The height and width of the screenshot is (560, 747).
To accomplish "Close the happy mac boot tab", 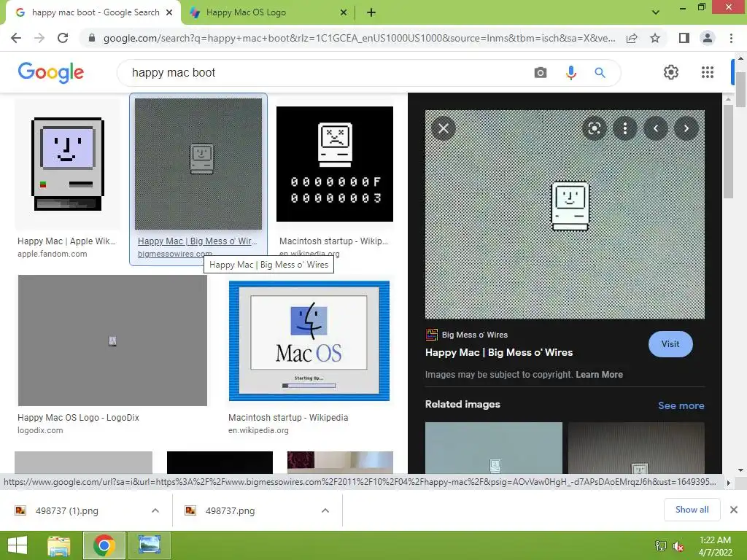I will pos(169,13).
